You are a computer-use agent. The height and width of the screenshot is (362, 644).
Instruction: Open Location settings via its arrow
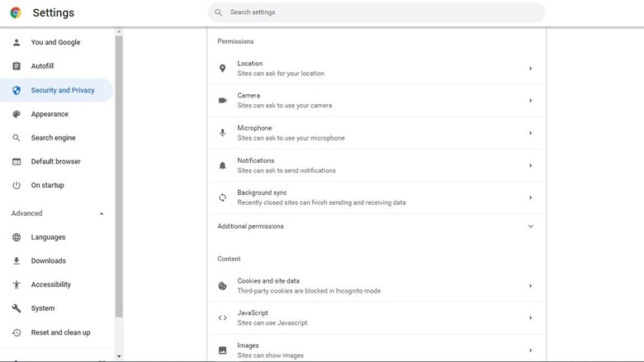coord(530,69)
